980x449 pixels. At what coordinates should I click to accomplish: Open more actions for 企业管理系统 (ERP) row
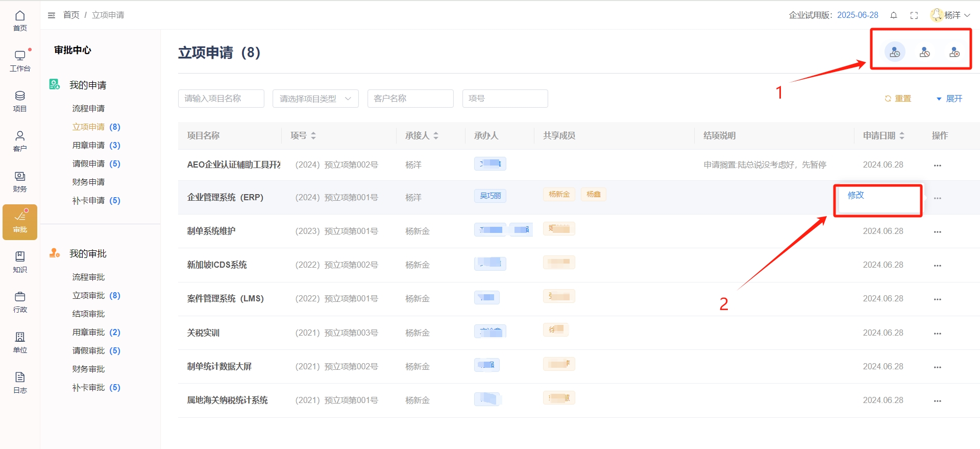click(938, 198)
